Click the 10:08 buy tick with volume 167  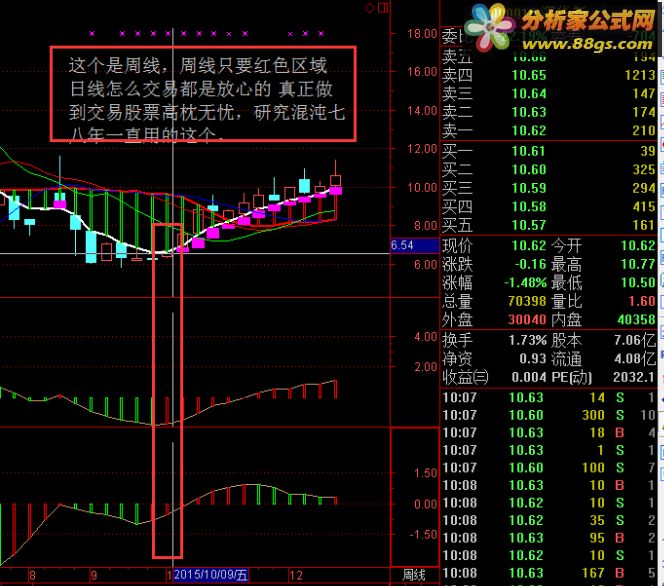(x=549, y=573)
